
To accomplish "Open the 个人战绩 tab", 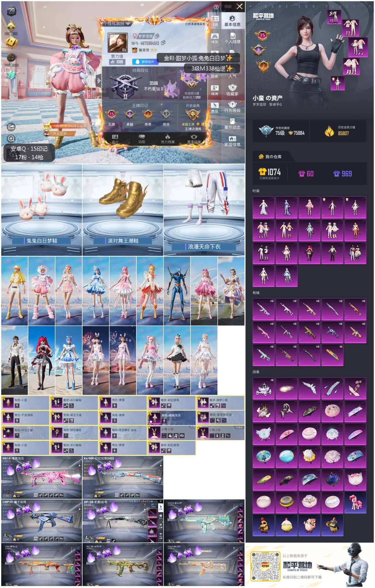I will pos(232,38).
